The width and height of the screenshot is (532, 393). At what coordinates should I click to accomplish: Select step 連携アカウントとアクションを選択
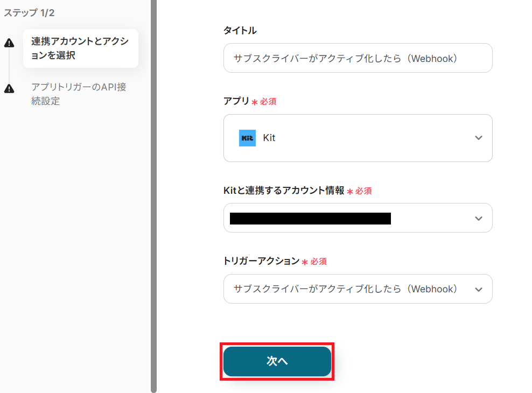80,48
